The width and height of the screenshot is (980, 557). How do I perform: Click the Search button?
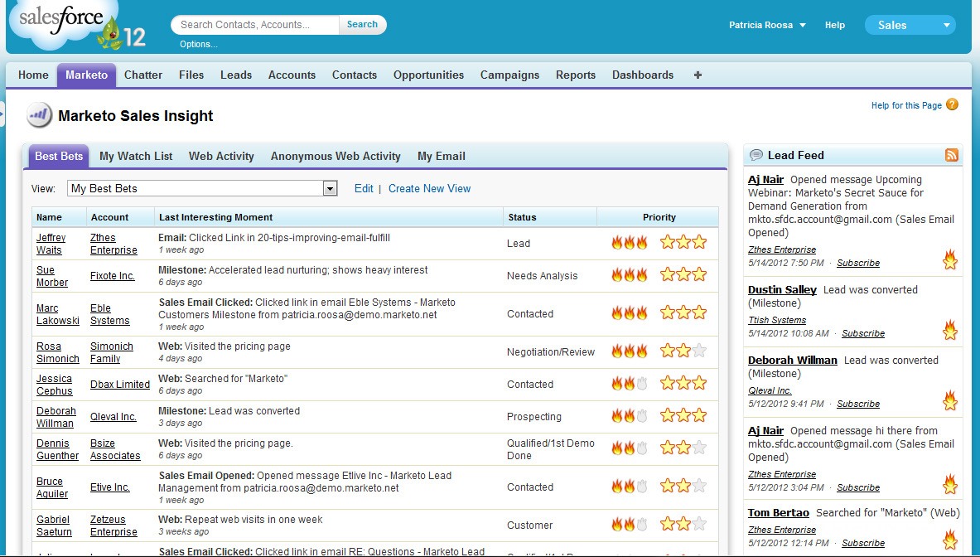tap(363, 24)
